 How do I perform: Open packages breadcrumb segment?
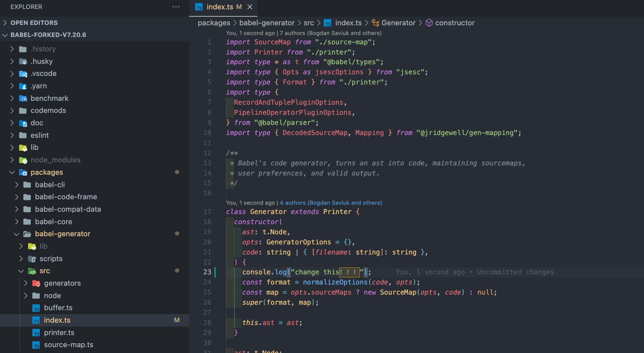tap(214, 23)
